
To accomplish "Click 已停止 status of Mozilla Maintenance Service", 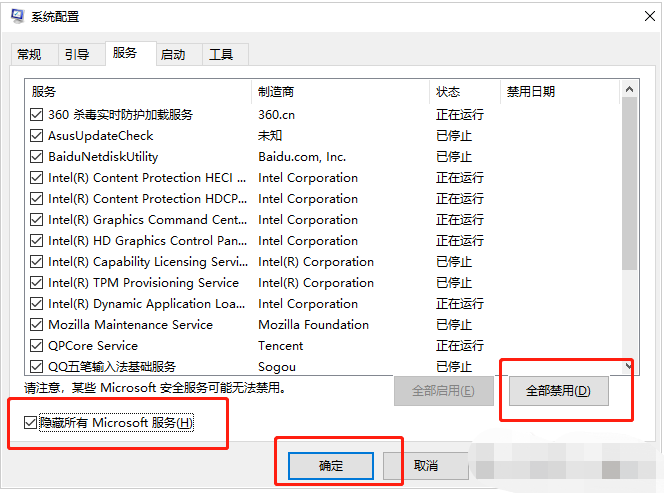I will tap(454, 325).
